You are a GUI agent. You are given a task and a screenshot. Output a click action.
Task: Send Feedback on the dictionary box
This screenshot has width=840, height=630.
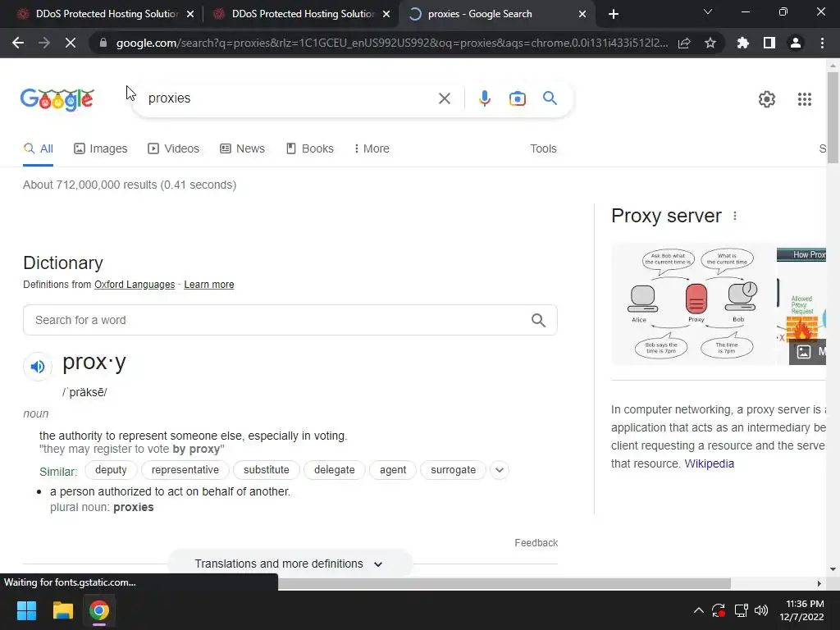(x=536, y=543)
